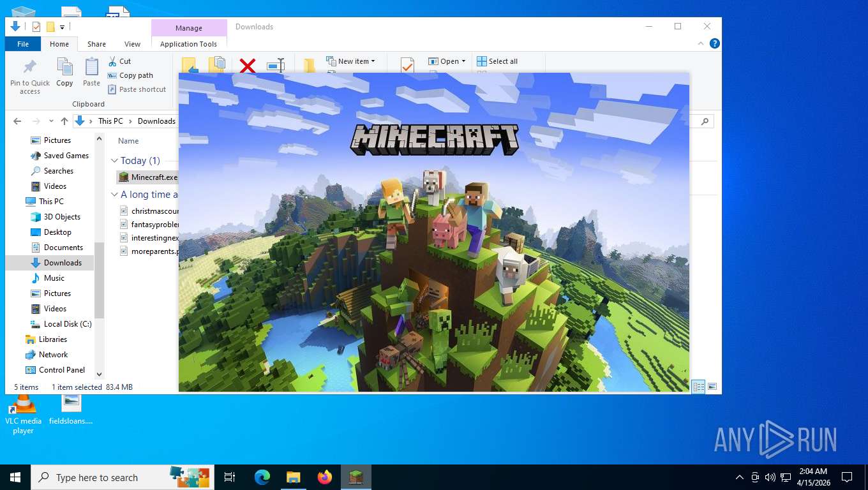Open Explorer Help question mark icon
The image size is (868, 490).
pyautogui.click(x=715, y=43)
